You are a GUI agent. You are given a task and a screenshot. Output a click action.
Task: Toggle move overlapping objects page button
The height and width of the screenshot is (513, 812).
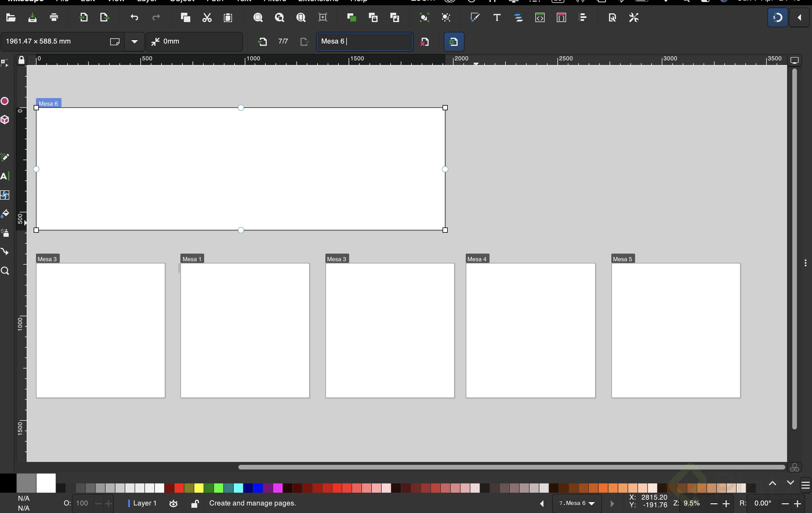point(454,42)
